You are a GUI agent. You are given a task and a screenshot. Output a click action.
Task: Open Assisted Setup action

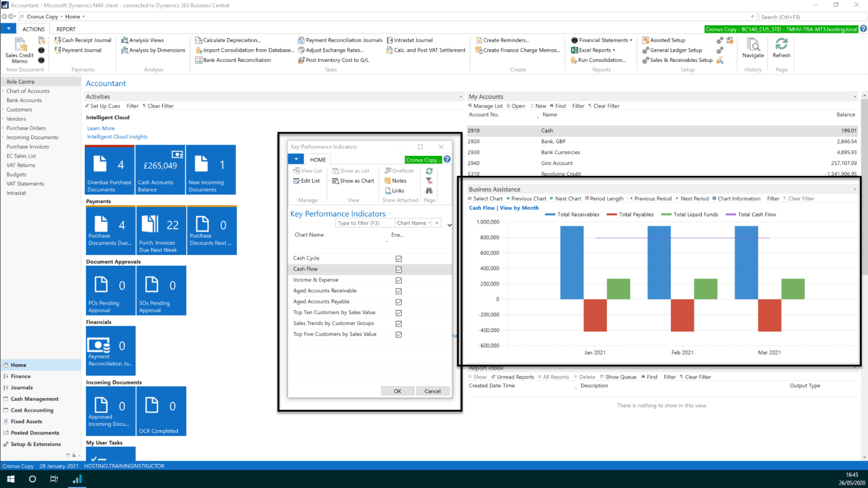pyautogui.click(x=663, y=40)
